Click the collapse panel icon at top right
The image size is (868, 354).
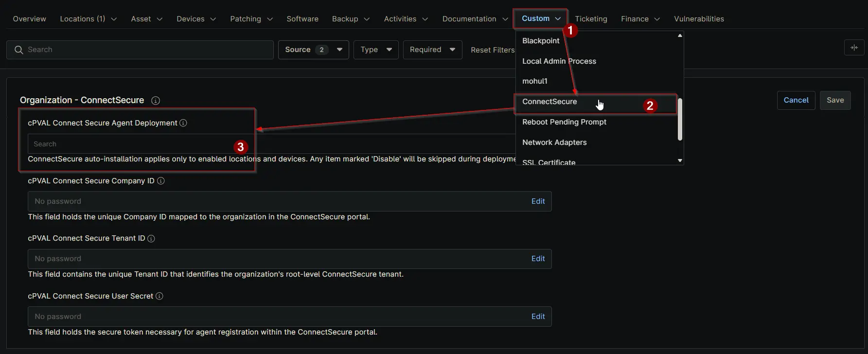(x=854, y=48)
